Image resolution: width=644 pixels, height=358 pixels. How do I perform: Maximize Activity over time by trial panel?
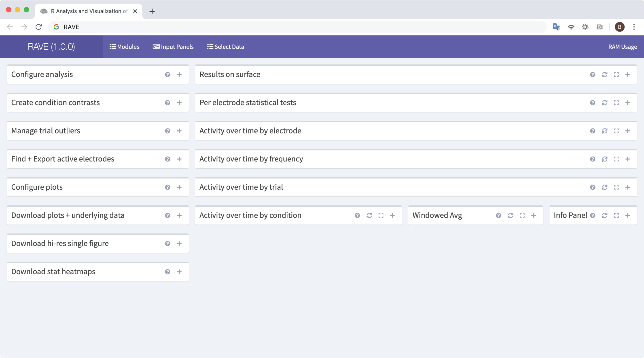616,187
